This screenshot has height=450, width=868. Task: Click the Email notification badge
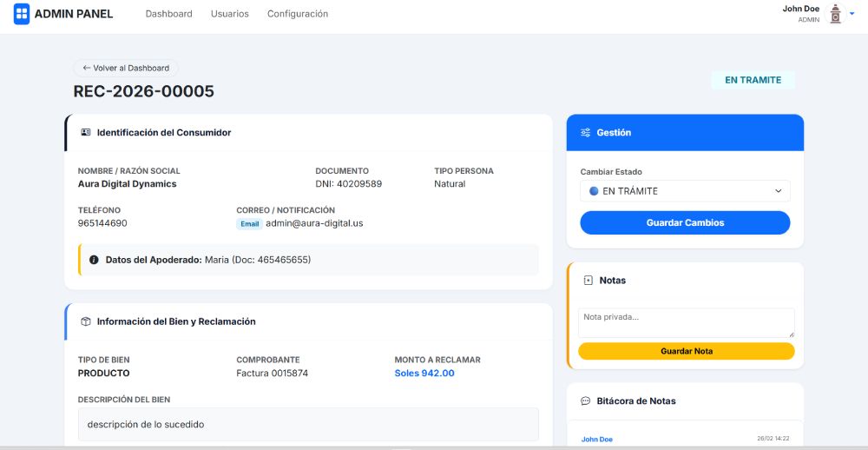[x=250, y=224]
